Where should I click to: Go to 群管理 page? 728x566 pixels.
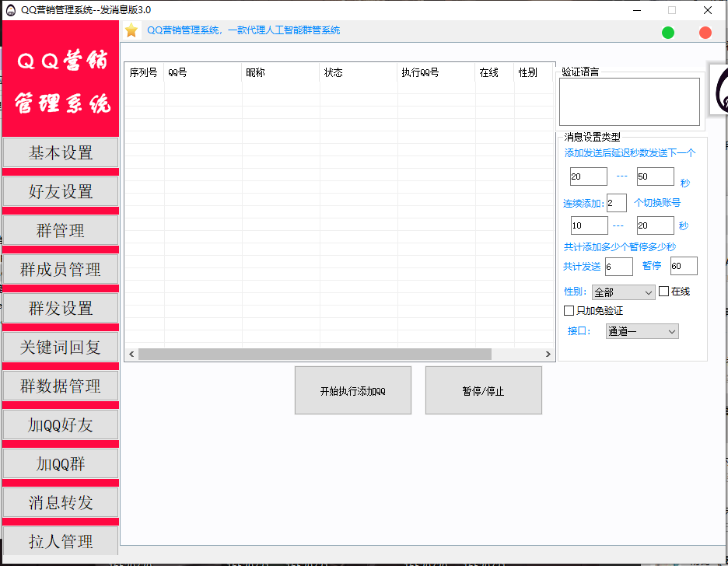click(61, 231)
